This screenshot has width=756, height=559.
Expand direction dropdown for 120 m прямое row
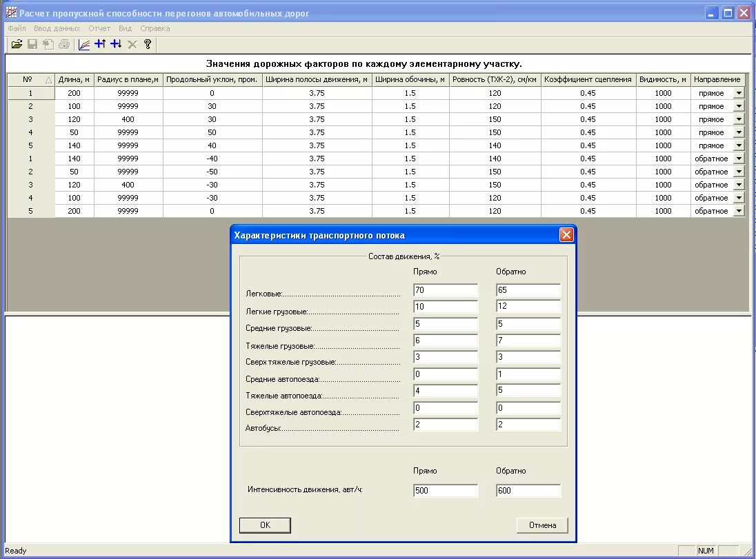739,119
